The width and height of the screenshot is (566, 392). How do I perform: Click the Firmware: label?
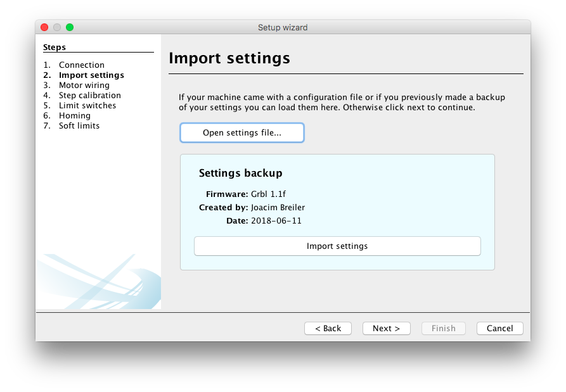click(x=227, y=194)
